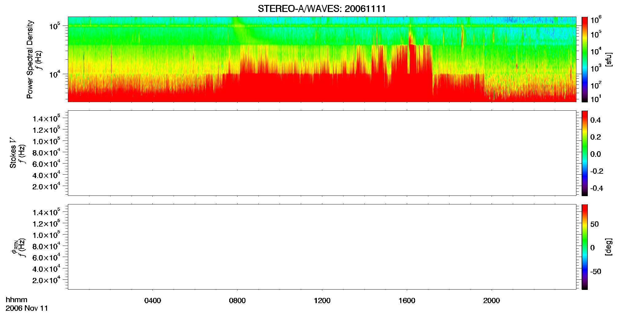Click the degrees color bar beside the φRTN panel

(x=585, y=247)
